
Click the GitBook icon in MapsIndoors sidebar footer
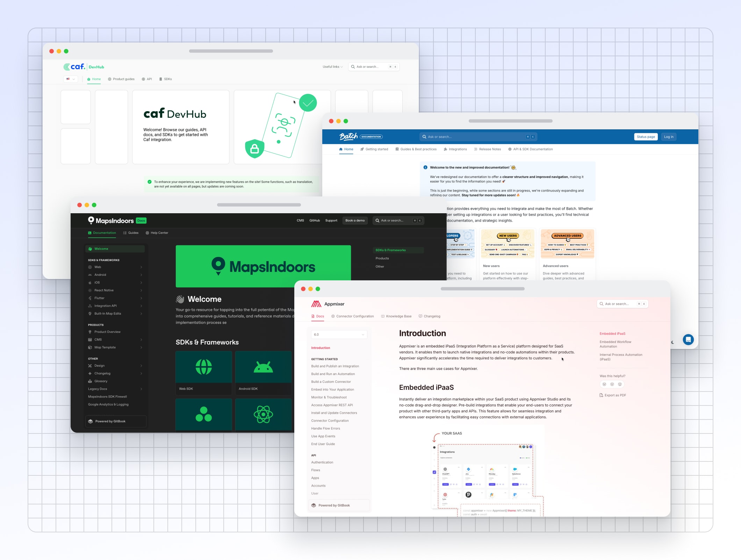click(x=91, y=421)
